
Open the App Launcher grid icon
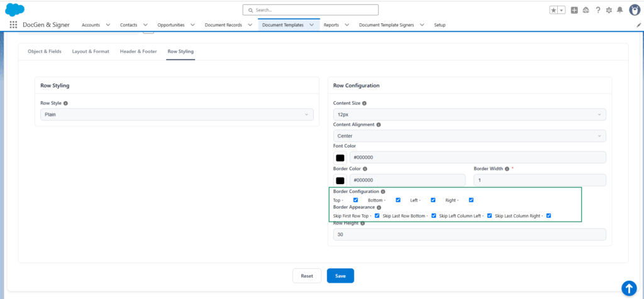pyautogui.click(x=13, y=24)
